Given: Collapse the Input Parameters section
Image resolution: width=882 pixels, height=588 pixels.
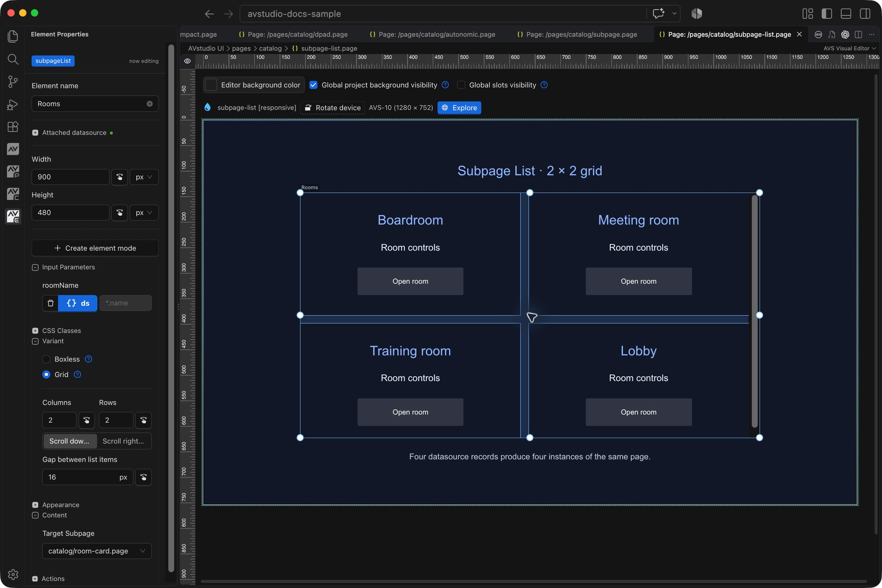Looking at the screenshot, I should pos(35,268).
